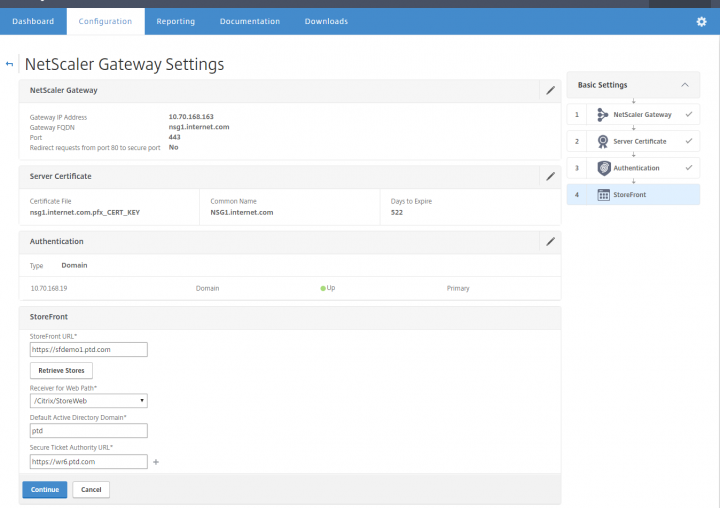This screenshot has height=508, width=720.
Task: Click the back arrow beside page title
Action: 10,65
